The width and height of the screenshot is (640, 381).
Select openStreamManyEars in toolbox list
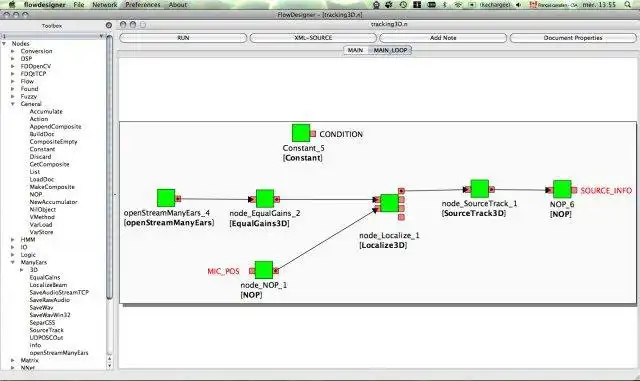click(59, 352)
